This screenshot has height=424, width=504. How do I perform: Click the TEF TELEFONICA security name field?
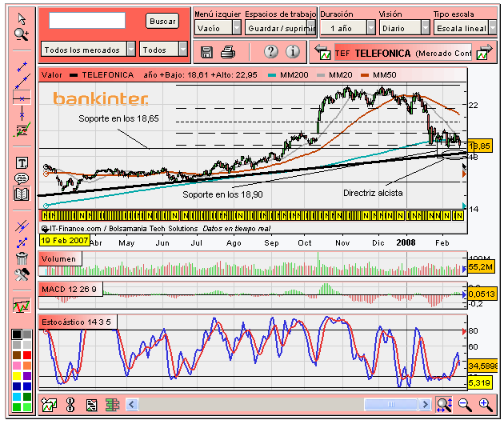[402, 52]
